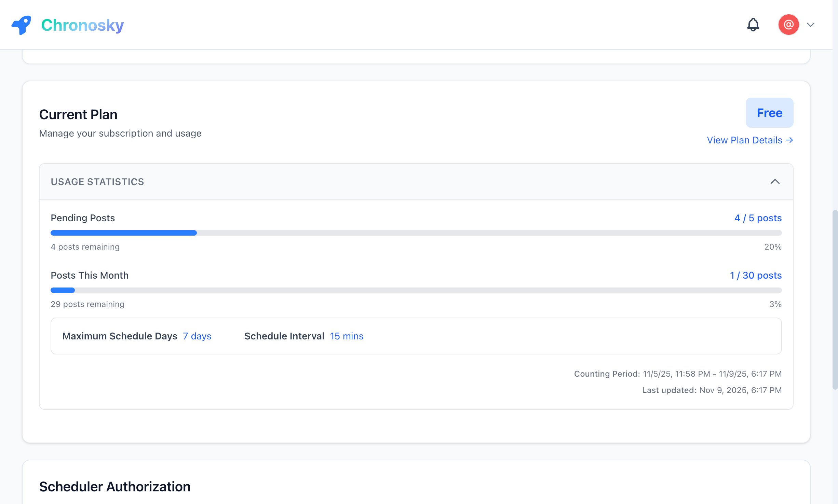The width and height of the screenshot is (838, 504).
Task: Click the Current Plan heading
Action: point(78,114)
